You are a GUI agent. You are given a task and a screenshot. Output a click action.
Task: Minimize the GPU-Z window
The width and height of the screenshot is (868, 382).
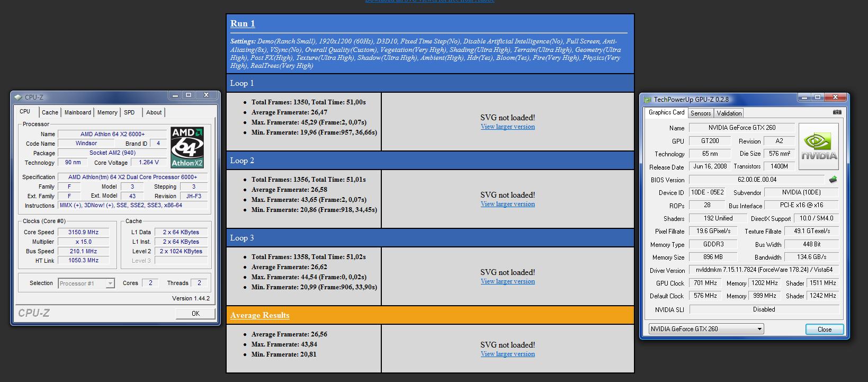pyautogui.click(x=804, y=97)
